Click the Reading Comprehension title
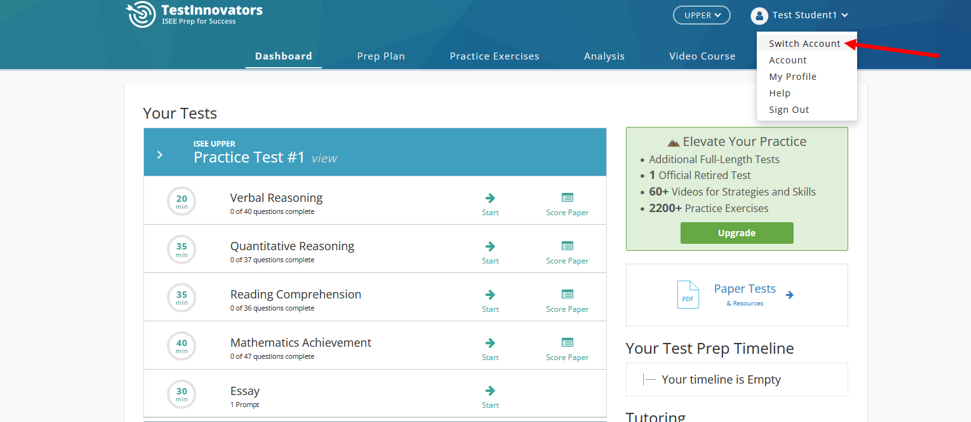 pyautogui.click(x=295, y=294)
